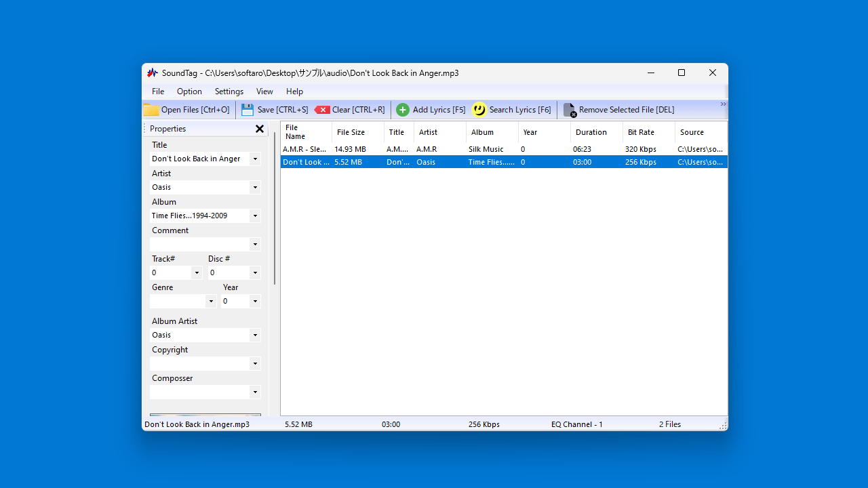Expand the Genre dropdown
Image resolution: width=868 pixels, height=488 pixels.
point(211,301)
